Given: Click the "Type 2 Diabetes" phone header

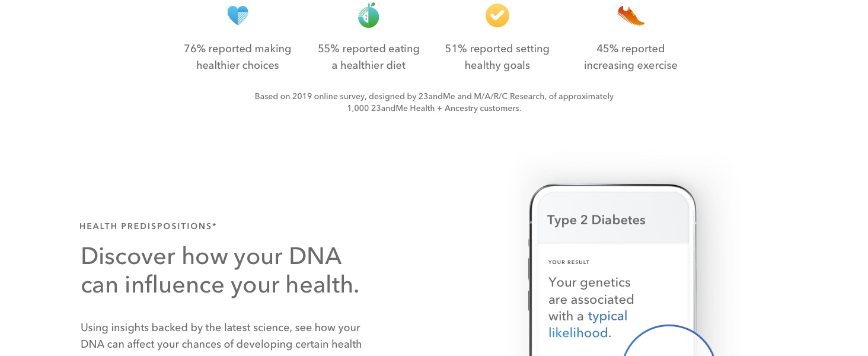Looking at the screenshot, I should coord(596,220).
